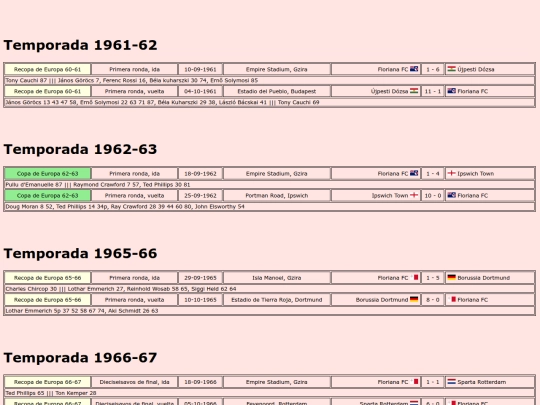
Task: Click the scorers line starting with Doug Moran 8 52
Action: coord(269,207)
